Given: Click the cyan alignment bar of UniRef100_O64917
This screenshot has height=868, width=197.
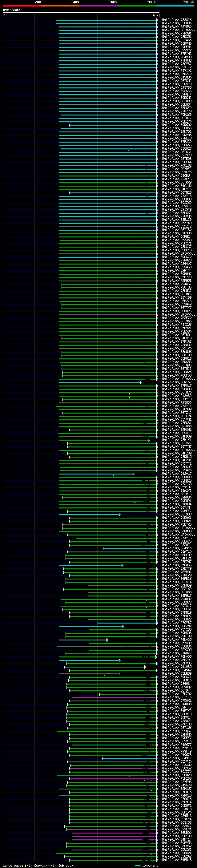Looking at the screenshot, I should point(130,758).
